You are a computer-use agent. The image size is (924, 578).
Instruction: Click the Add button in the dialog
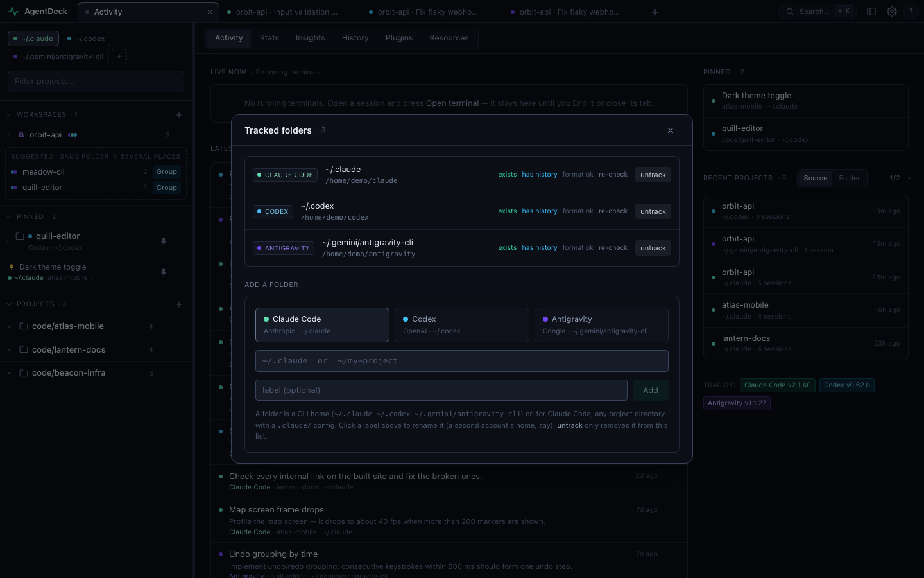(651, 390)
